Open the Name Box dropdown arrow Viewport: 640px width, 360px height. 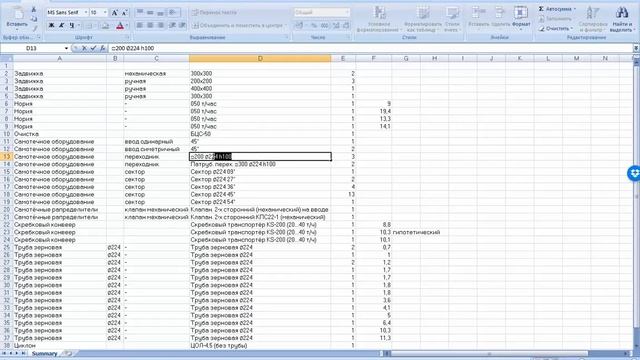(x=66, y=48)
